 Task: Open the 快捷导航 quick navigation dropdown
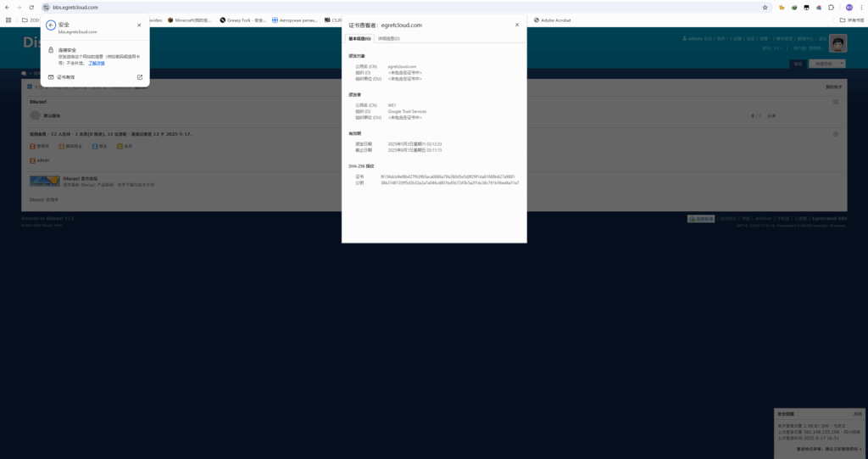coord(827,64)
